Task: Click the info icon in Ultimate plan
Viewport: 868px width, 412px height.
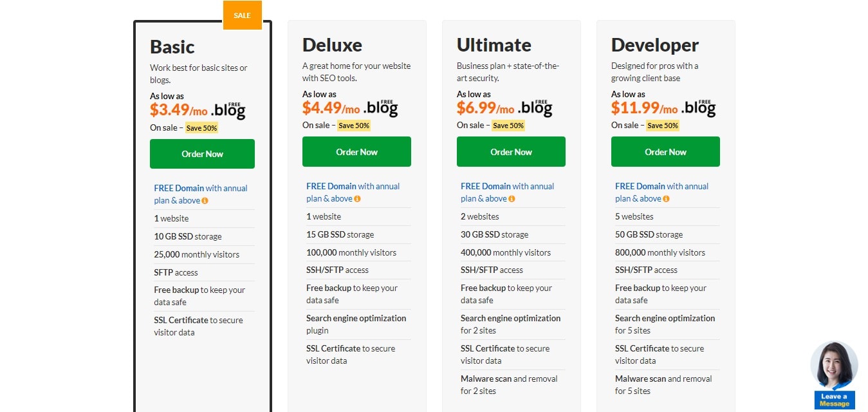Action: click(x=512, y=199)
